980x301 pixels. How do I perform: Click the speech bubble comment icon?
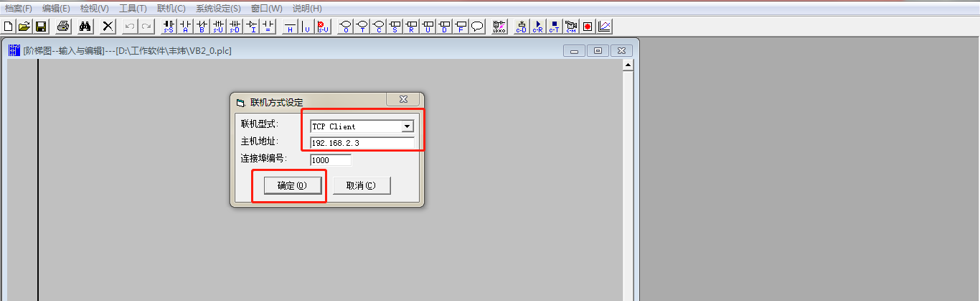[x=477, y=27]
